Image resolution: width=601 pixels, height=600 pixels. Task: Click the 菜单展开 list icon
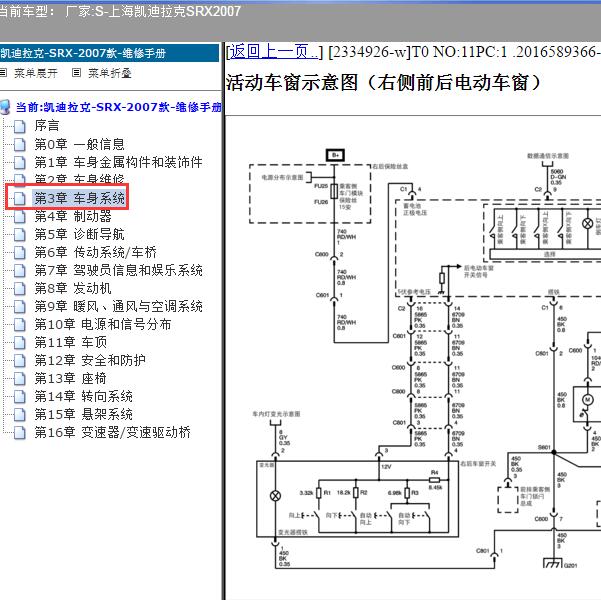pyautogui.click(x=3, y=72)
